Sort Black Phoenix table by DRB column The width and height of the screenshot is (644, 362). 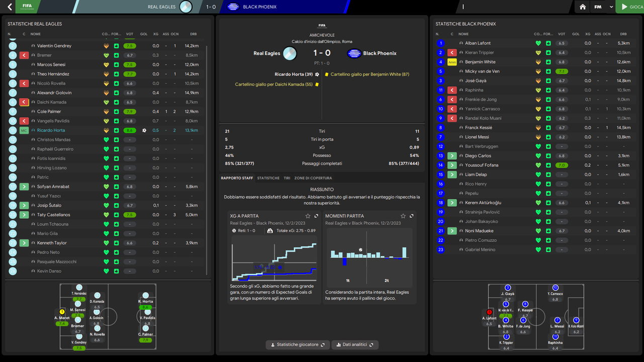623,34
